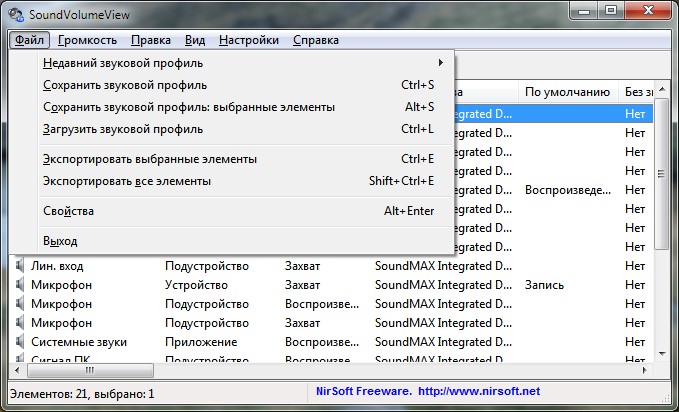This screenshot has height=412, width=679.
Task: Click the NirSoft Freeware status bar text
Action: pos(364,391)
